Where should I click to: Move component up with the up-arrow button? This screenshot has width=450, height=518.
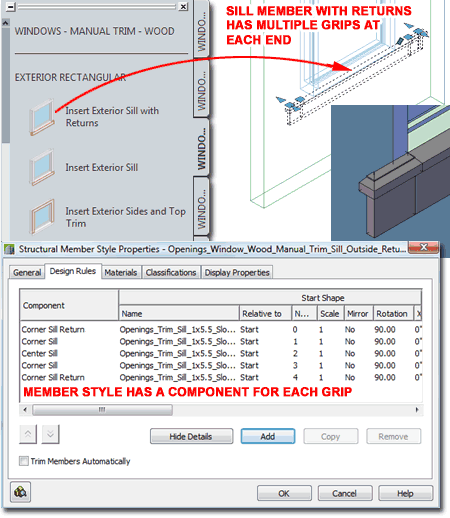pos(28,434)
